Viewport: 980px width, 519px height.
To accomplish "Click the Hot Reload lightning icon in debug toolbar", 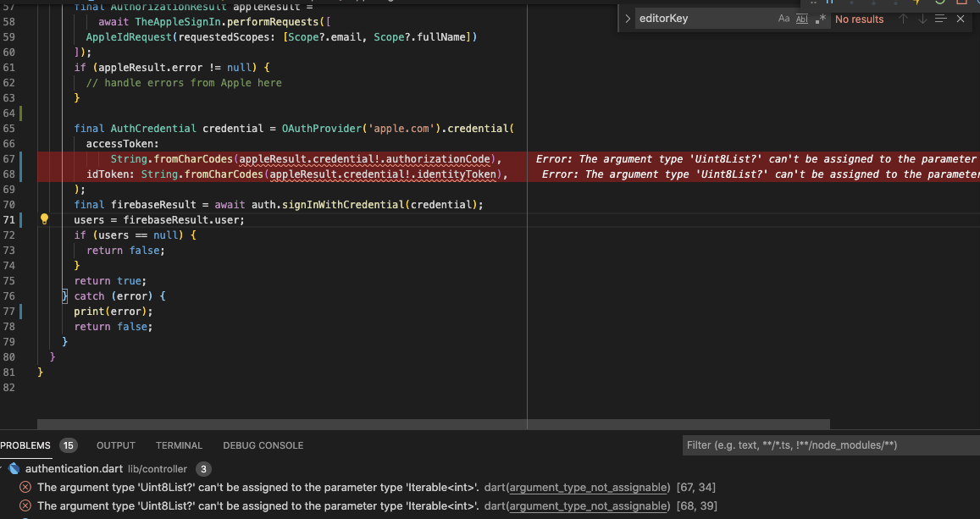I will pyautogui.click(x=916, y=3).
